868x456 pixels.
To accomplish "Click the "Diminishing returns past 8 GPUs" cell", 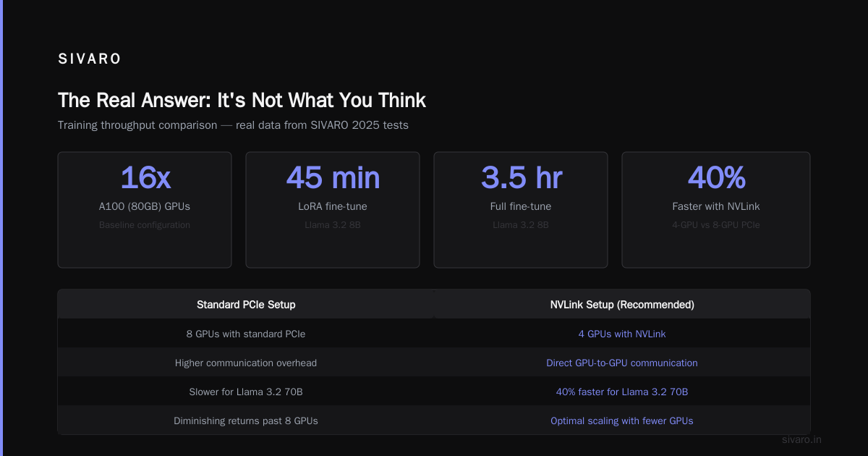I will pyautogui.click(x=246, y=421).
